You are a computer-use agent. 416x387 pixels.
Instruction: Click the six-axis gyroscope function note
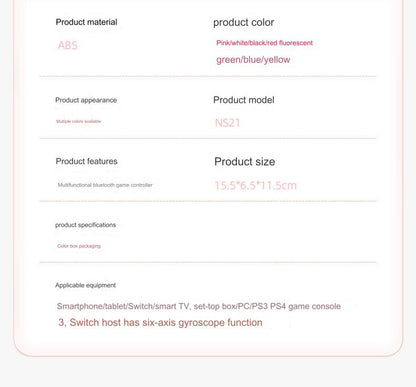click(160, 323)
